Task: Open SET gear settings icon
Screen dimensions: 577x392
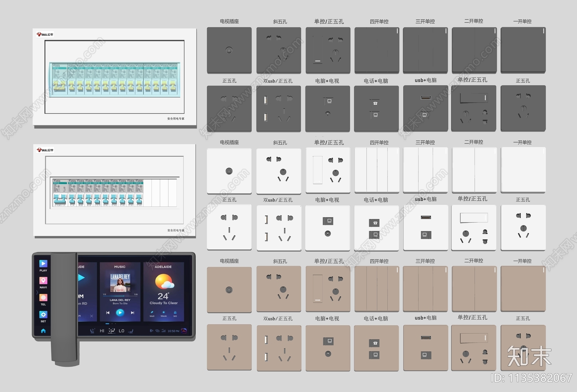Action: [43, 315]
